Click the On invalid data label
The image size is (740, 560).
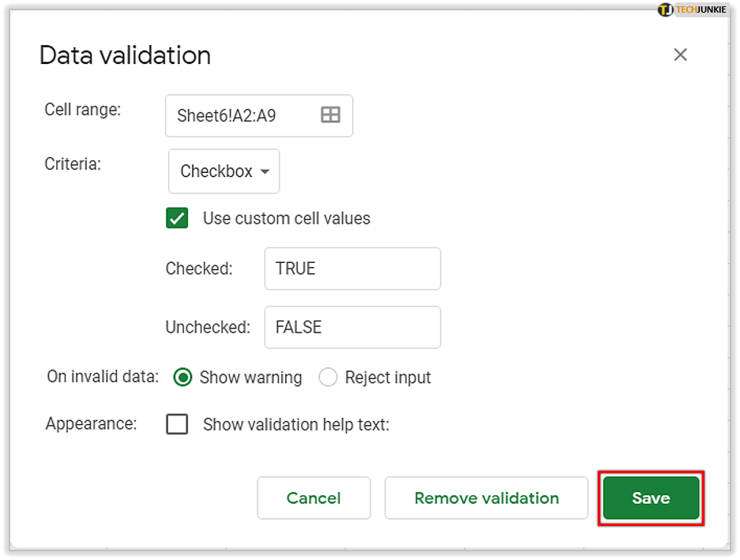pyautogui.click(x=103, y=377)
